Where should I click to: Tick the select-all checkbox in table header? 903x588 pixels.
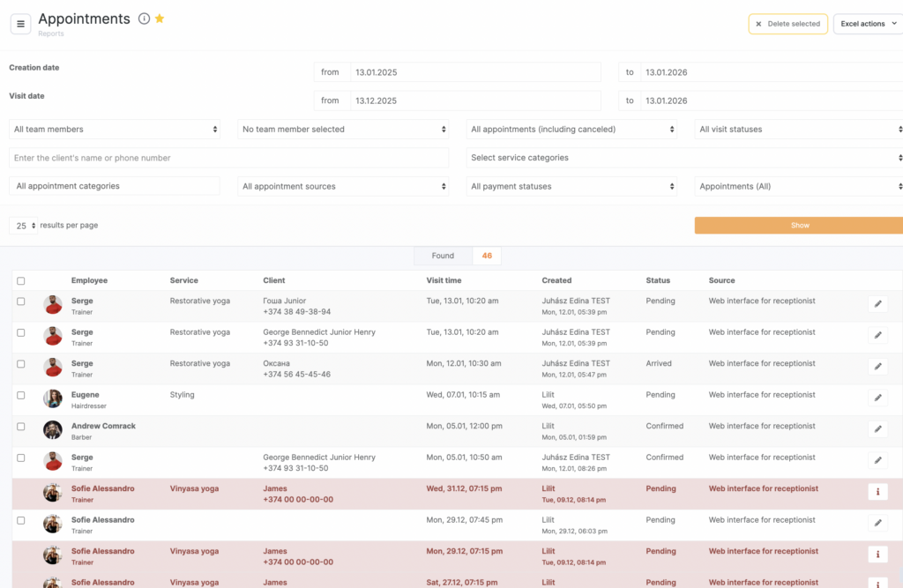click(21, 281)
